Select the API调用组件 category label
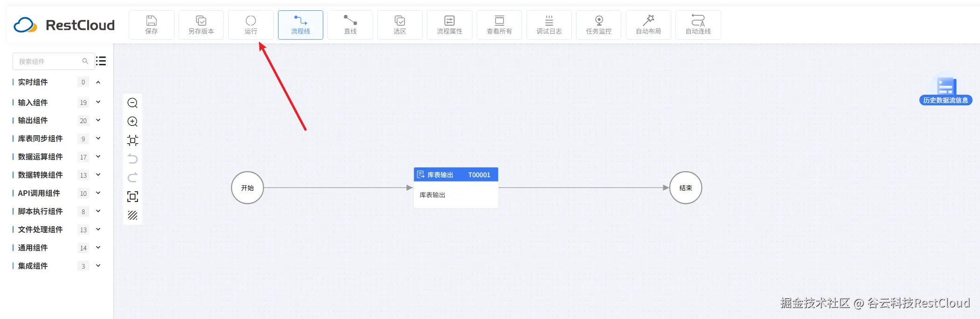Screen dimensions: 980x319 point(39,193)
